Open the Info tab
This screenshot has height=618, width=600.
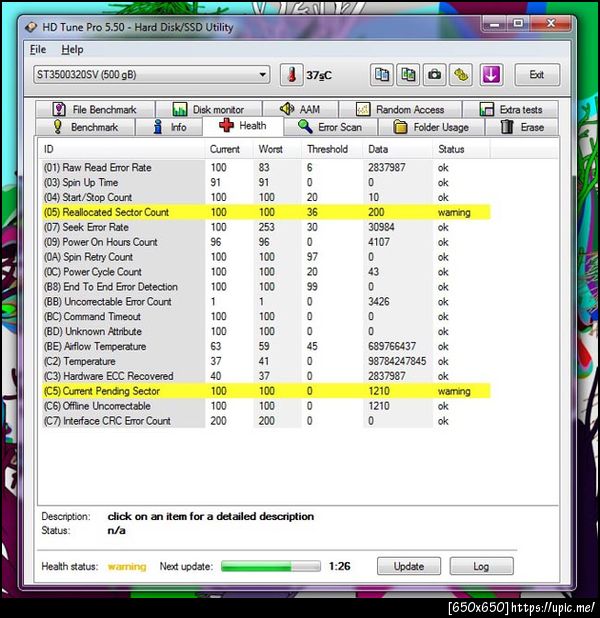(x=170, y=127)
